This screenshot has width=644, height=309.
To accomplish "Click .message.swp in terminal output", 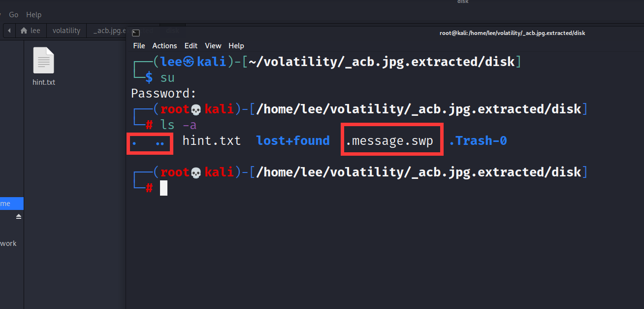I will (389, 141).
